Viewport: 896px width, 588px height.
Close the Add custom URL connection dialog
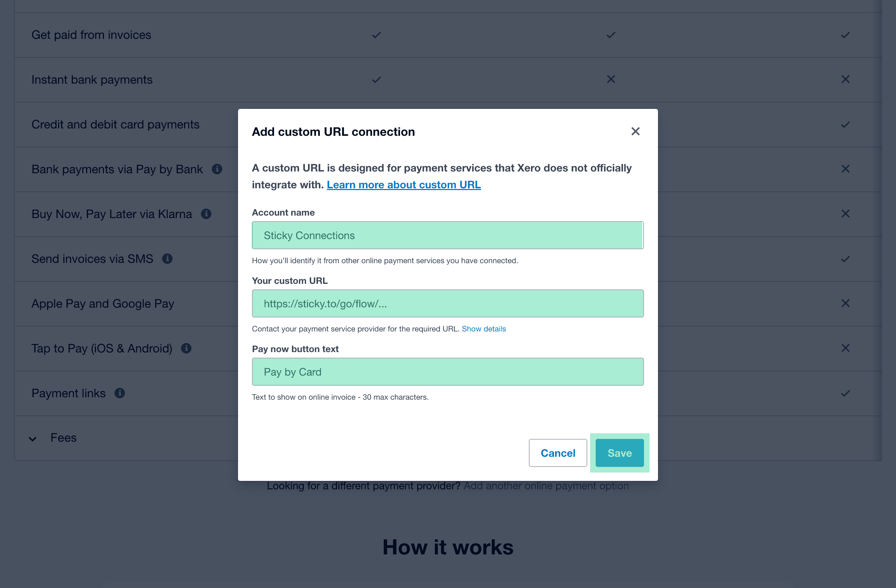coord(636,131)
